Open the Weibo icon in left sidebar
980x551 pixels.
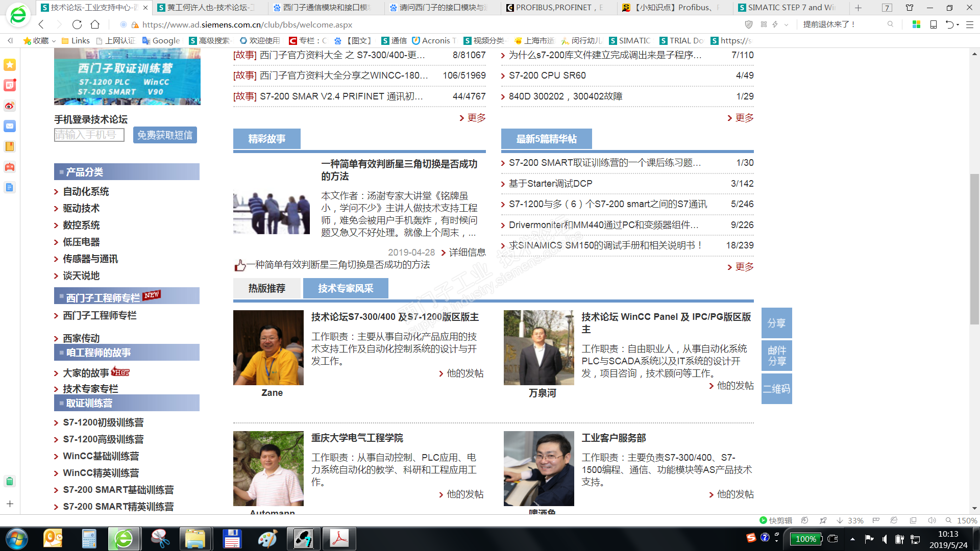click(x=10, y=106)
